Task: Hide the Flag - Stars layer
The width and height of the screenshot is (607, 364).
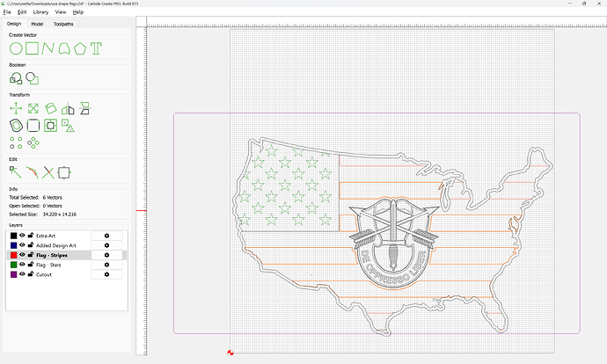Action: coord(22,264)
